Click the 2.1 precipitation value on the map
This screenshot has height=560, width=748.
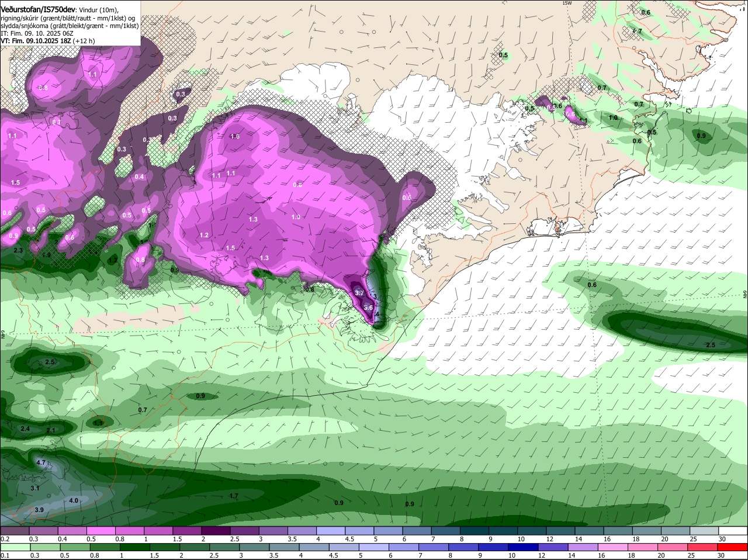51,430
